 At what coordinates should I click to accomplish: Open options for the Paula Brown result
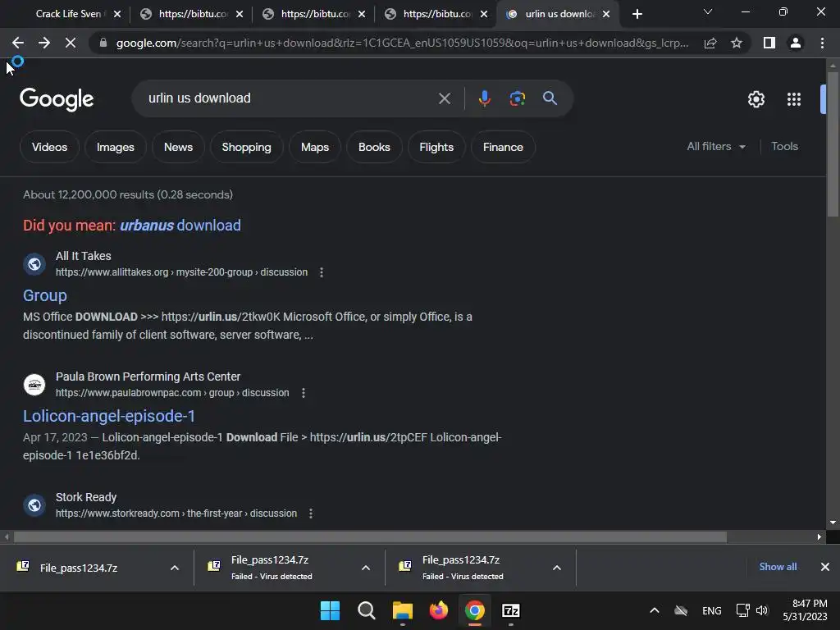[x=304, y=393]
